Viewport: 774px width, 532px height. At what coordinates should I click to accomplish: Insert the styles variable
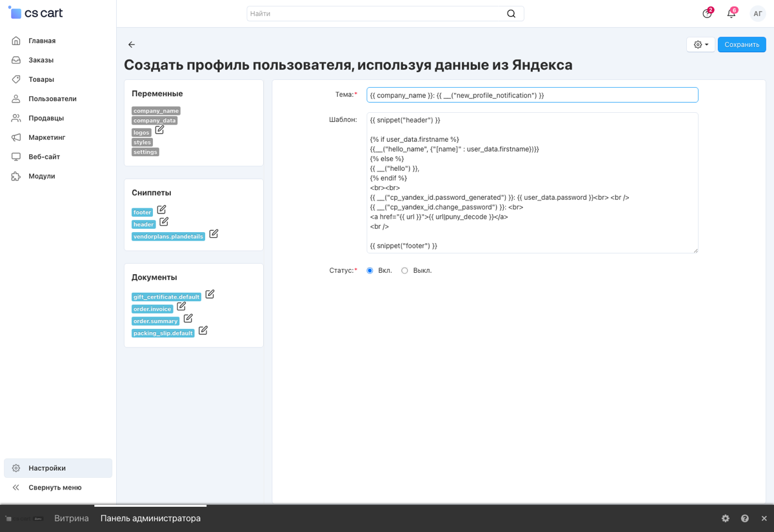(142, 143)
